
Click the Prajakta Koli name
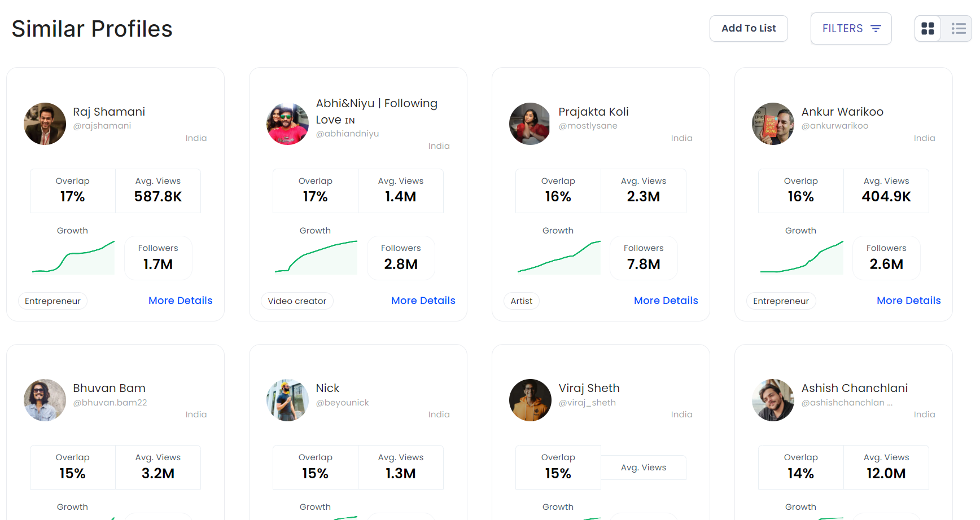[x=593, y=112]
